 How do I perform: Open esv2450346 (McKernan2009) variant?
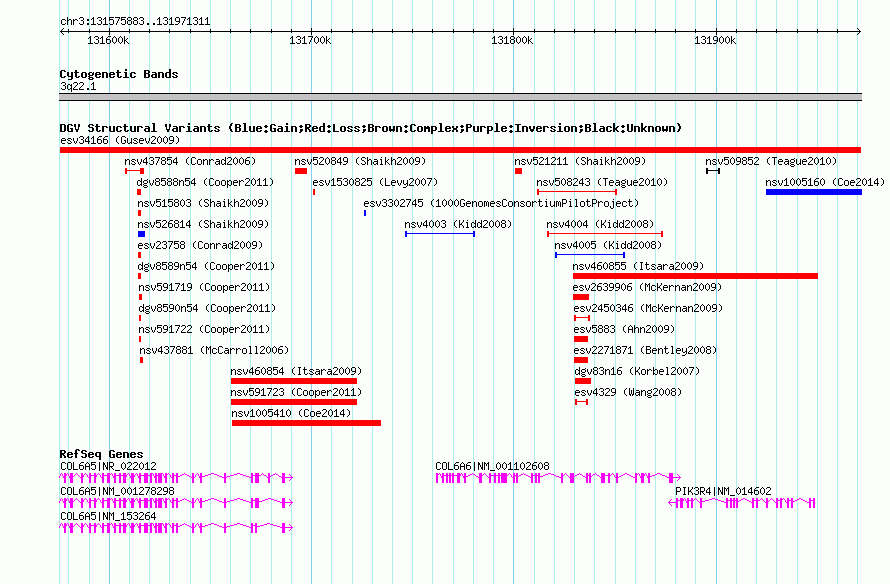[x=648, y=308]
